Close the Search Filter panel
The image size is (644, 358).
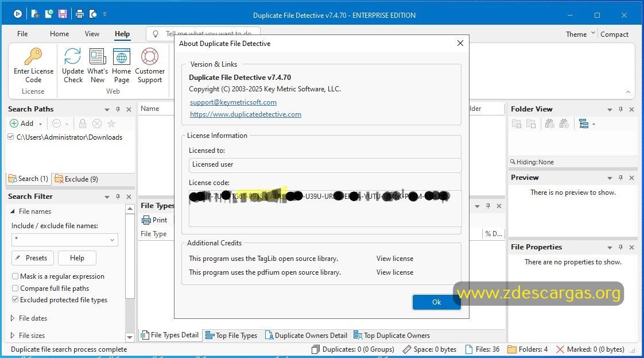click(x=129, y=197)
